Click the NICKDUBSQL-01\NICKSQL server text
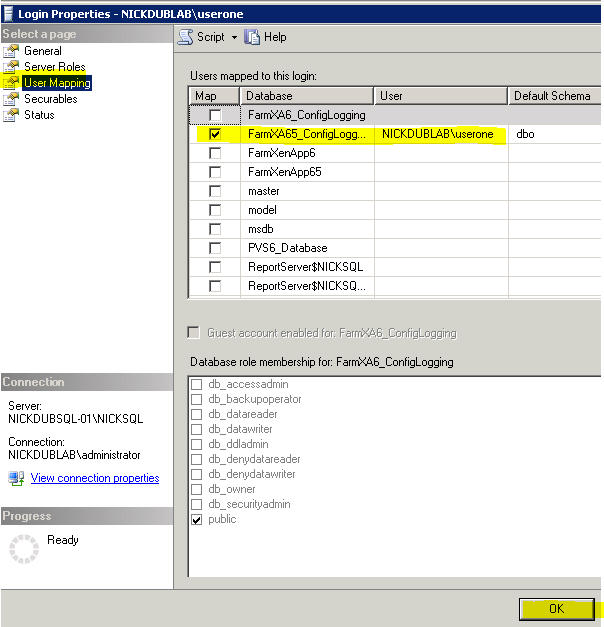The height and width of the screenshot is (627, 604). tap(76, 419)
